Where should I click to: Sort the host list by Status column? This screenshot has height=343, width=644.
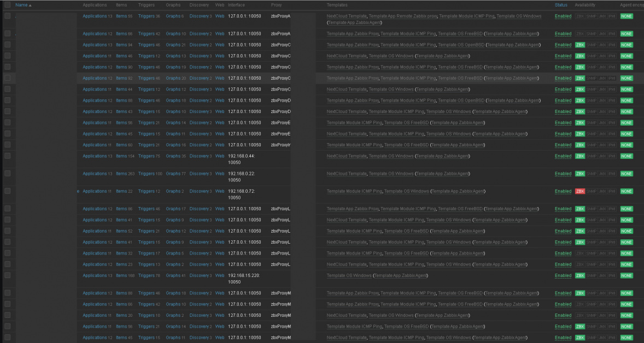pyautogui.click(x=561, y=5)
